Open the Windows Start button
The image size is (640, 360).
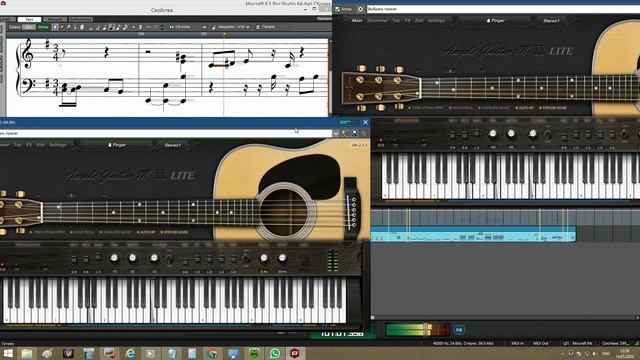click(8, 353)
